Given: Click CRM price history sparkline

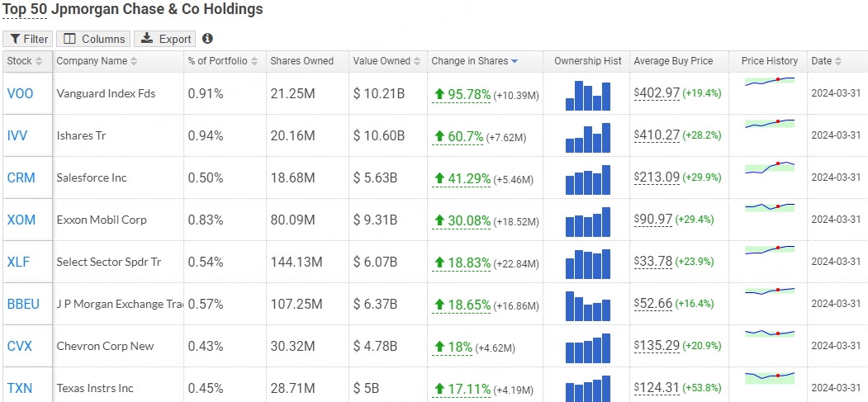Looking at the screenshot, I should pyautogui.click(x=770, y=168).
